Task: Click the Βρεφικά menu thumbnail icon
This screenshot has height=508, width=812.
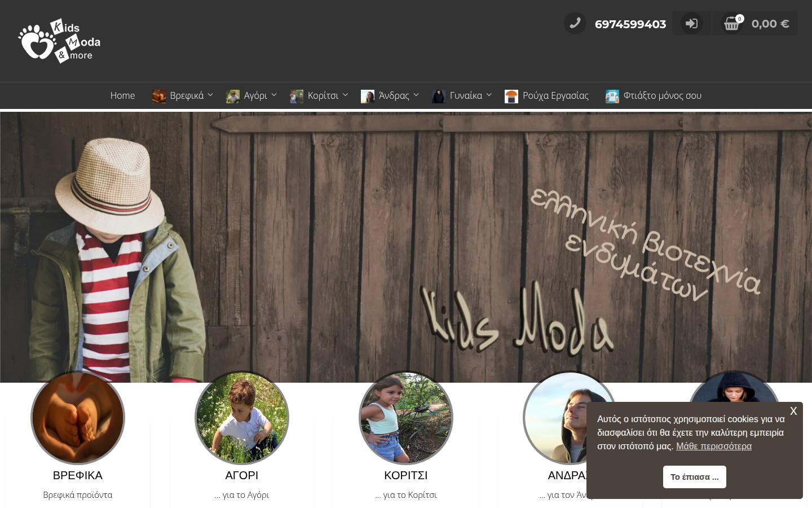Action: click(x=158, y=96)
